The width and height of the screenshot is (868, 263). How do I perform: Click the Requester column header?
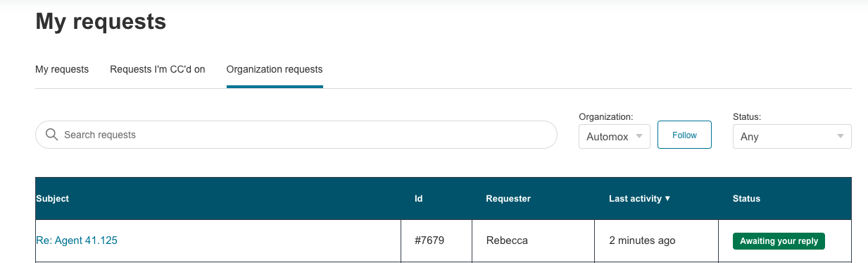[508, 199]
